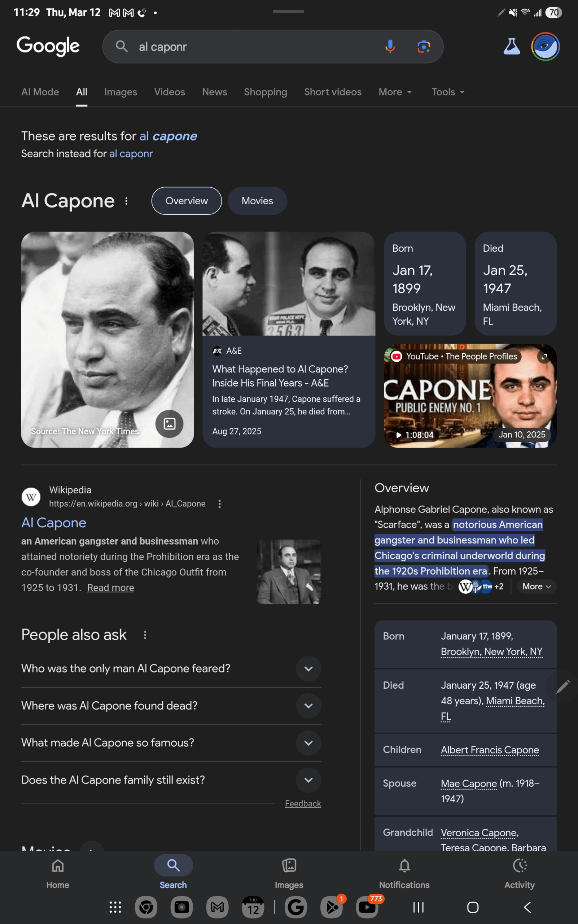The width and height of the screenshot is (578, 924).
Task: Open the Google account profile avatar
Action: coord(545,47)
